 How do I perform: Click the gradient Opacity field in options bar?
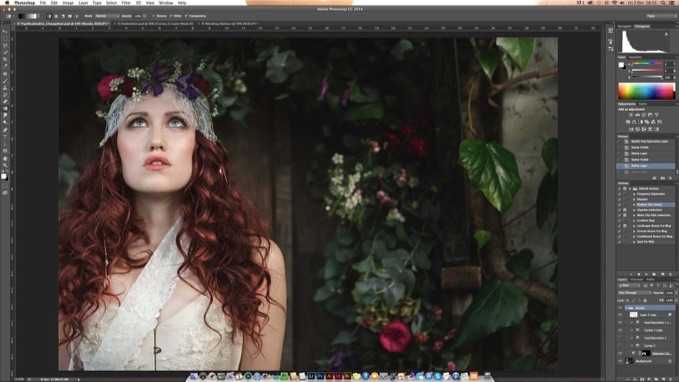click(x=139, y=16)
